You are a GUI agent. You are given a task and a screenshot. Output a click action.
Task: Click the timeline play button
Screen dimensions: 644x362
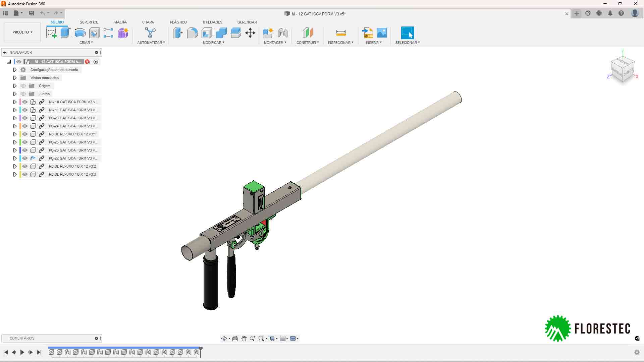22,352
